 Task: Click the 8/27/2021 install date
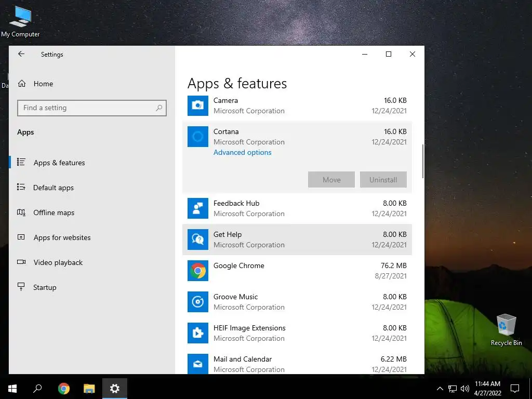(x=391, y=276)
